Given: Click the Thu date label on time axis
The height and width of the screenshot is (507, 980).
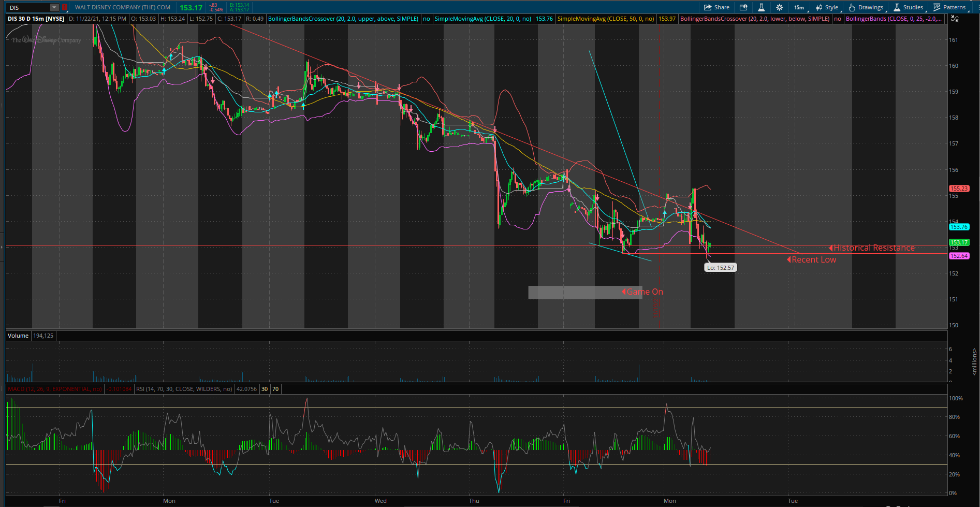Looking at the screenshot, I should [474, 501].
